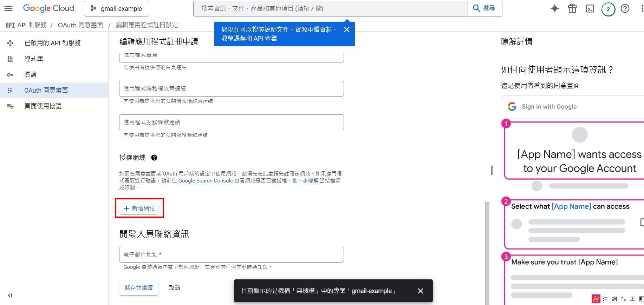Click the 儲存並繼續 button

(139, 288)
